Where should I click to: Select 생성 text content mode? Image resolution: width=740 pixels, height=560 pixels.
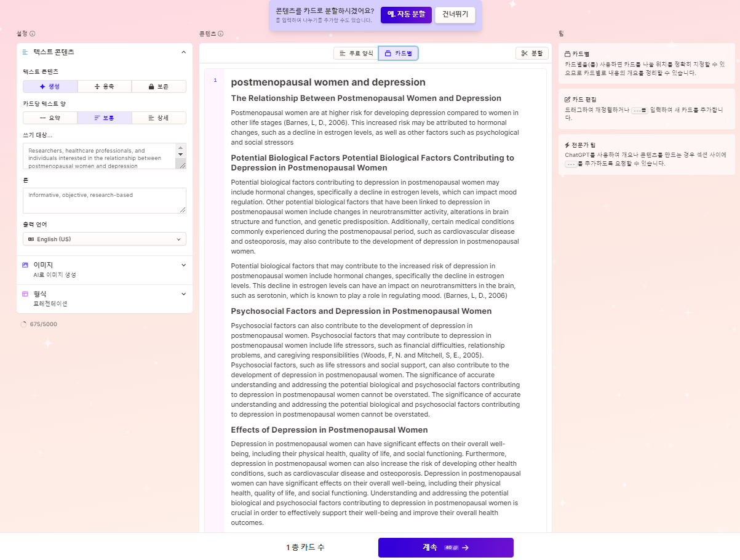click(x=50, y=87)
